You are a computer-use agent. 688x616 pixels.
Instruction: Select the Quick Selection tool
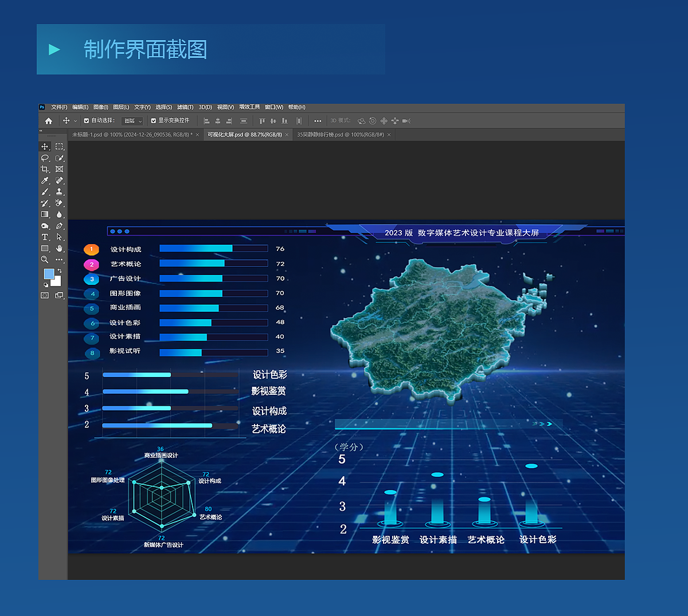59,158
